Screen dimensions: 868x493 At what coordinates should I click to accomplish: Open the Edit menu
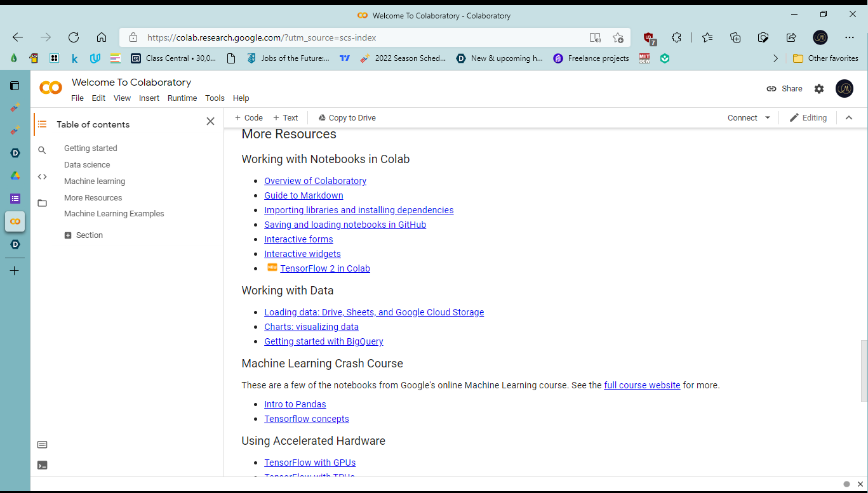click(x=98, y=98)
